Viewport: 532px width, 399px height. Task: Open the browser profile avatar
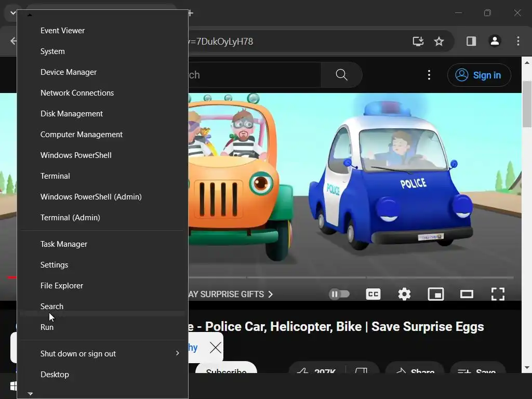point(495,41)
